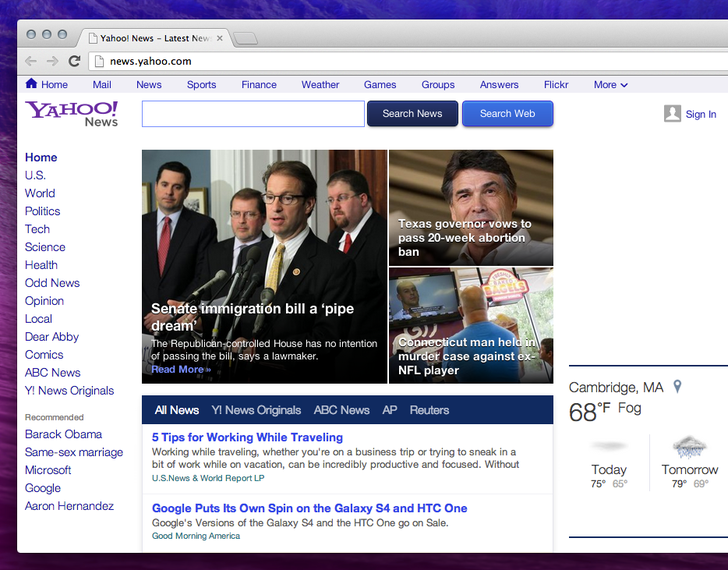728x570 pixels.
Task: Close the Yahoo! News browser tab
Action: [x=220, y=38]
